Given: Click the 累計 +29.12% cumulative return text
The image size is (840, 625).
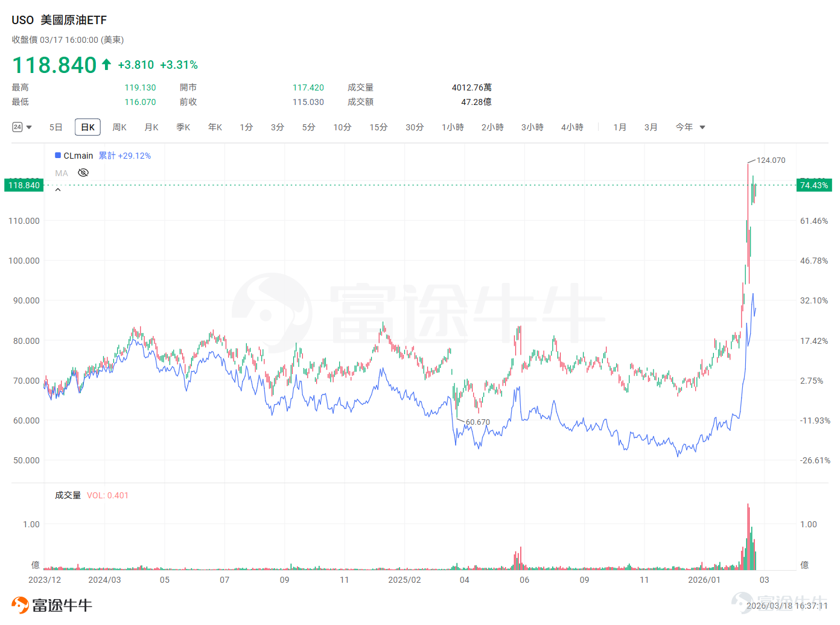Looking at the screenshot, I should point(125,156).
